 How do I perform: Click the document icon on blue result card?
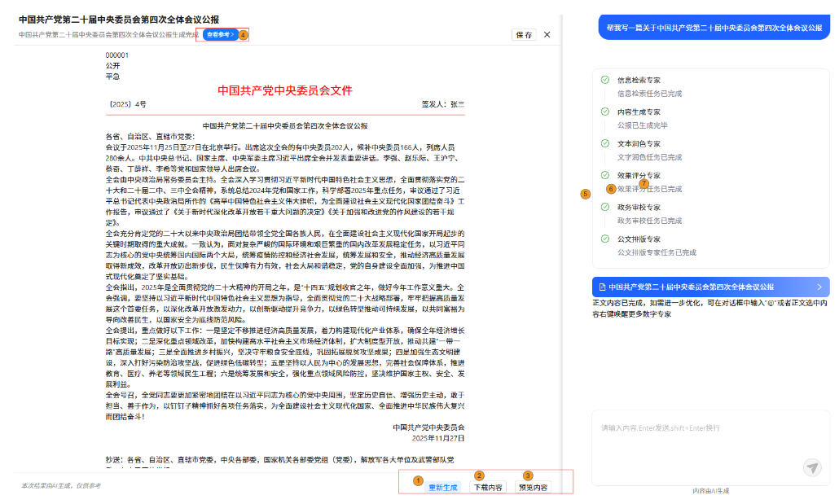602,287
